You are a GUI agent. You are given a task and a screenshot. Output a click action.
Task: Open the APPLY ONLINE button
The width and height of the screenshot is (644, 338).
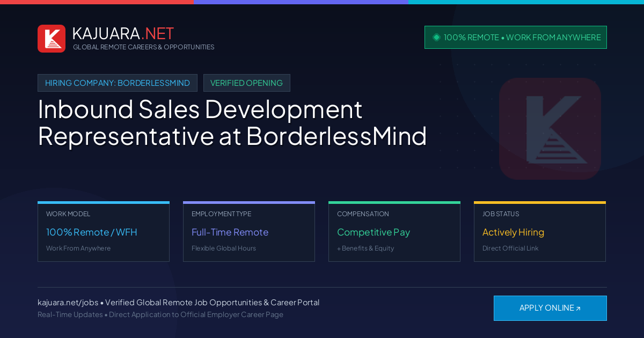[x=550, y=308]
